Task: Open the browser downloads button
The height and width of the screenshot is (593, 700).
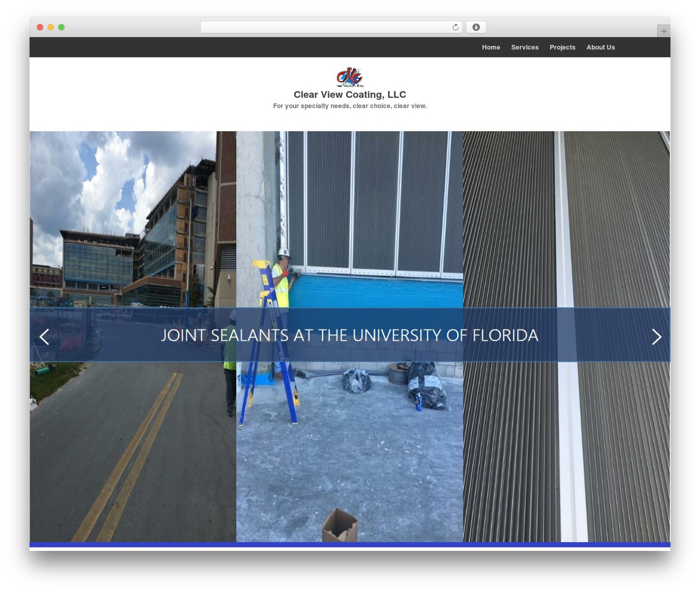Action: 476,27
